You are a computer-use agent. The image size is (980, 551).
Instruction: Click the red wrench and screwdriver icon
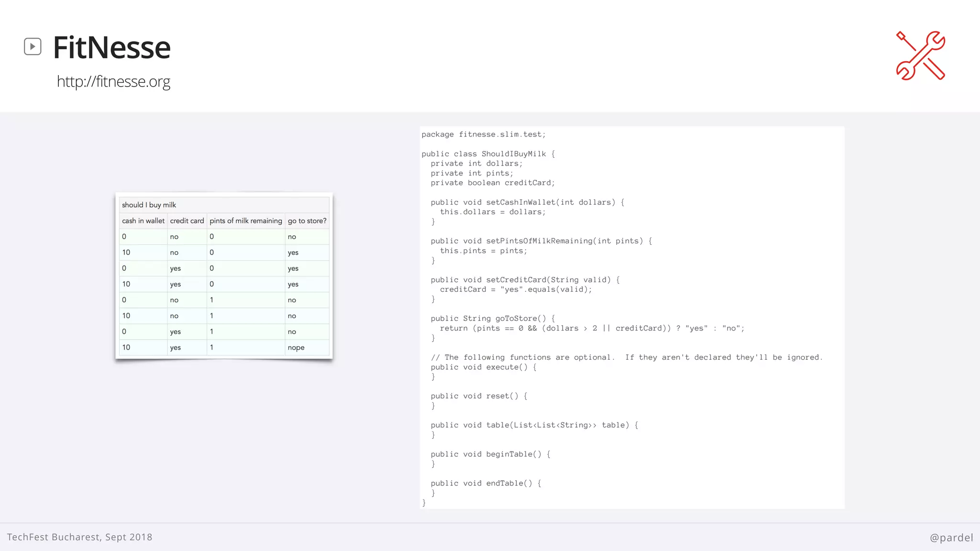tap(920, 55)
